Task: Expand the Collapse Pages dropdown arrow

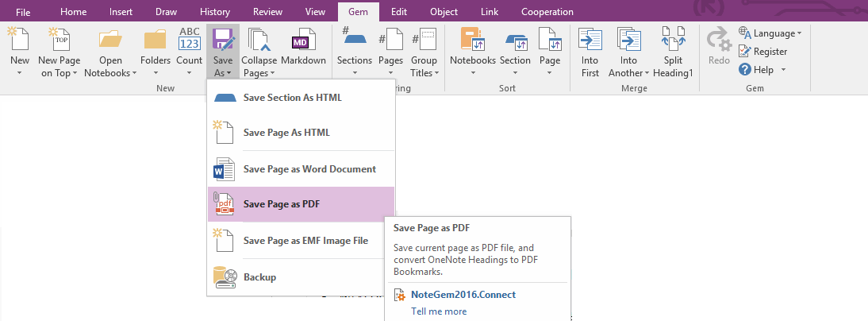Action: [271, 73]
